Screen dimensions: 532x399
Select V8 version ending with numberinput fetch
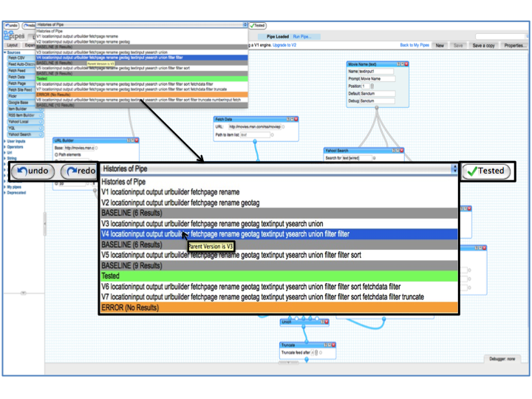tap(142, 100)
